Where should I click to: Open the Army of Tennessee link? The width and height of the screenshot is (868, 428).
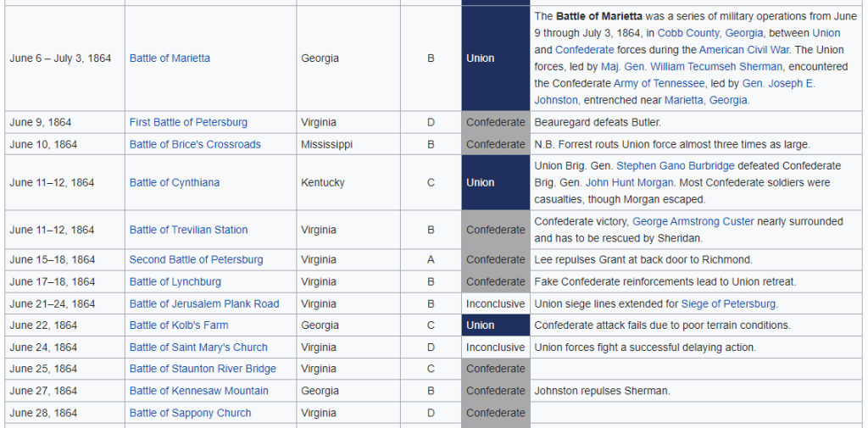tap(665, 83)
